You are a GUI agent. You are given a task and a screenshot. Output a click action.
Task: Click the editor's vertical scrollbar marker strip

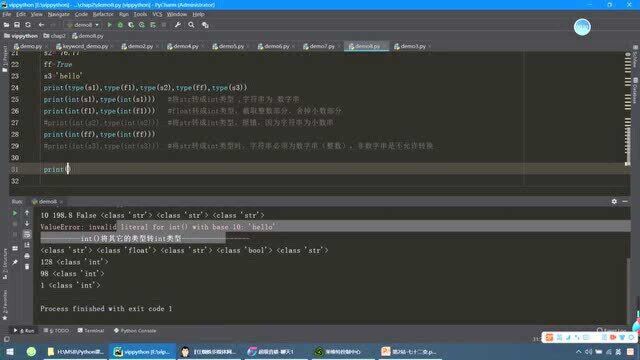pyautogui.click(x=628, y=108)
